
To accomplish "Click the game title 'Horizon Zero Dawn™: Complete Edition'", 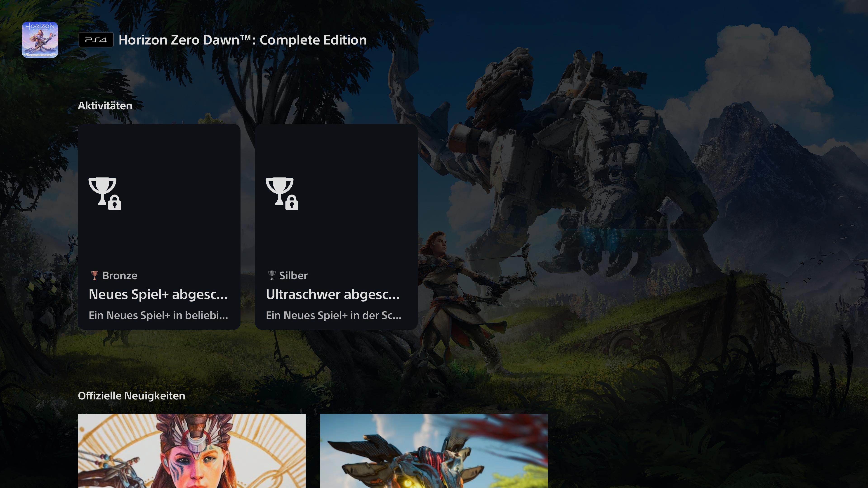I will click(243, 40).
